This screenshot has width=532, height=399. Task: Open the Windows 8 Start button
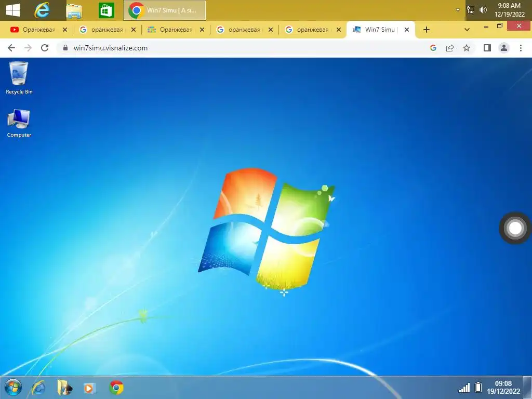(13, 10)
